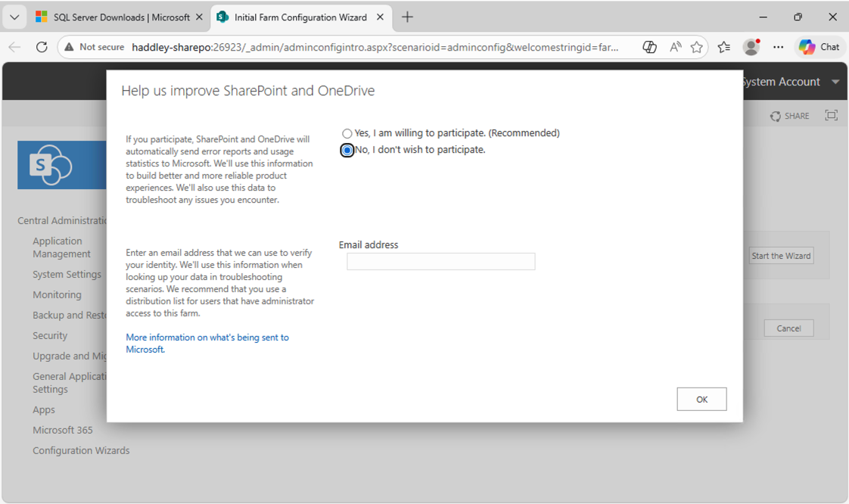The image size is (849, 504).
Task: Close the SQL Server Downloads tab
Action: click(199, 17)
